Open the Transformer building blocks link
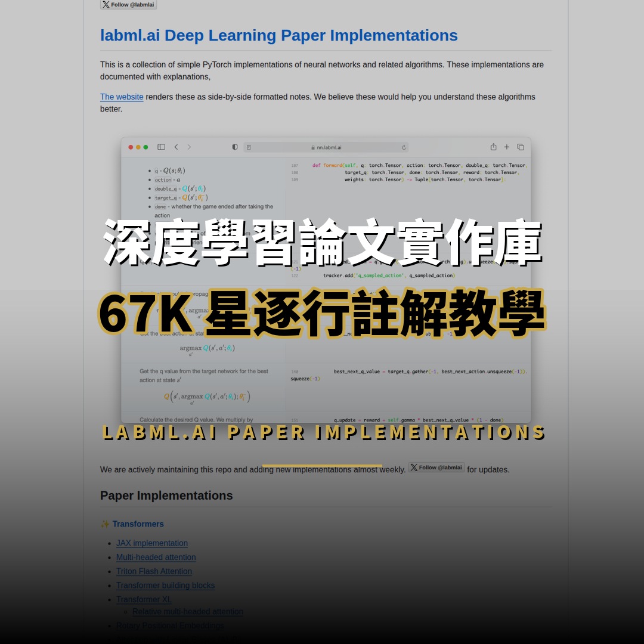The height and width of the screenshot is (644, 644). [166, 586]
